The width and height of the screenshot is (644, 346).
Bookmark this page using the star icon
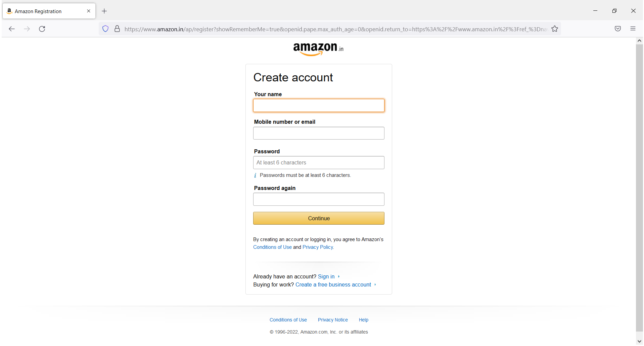pyautogui.click(x=554, y=29)
